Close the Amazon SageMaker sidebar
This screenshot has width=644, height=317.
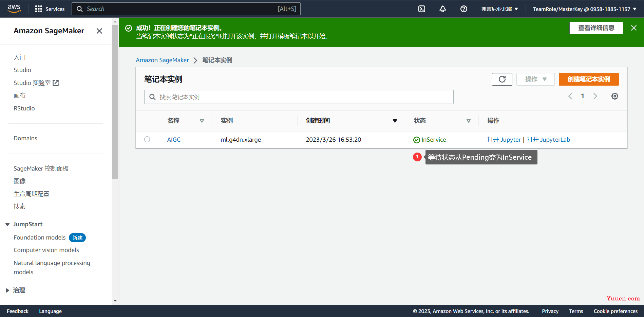click(x=99, y=31)
